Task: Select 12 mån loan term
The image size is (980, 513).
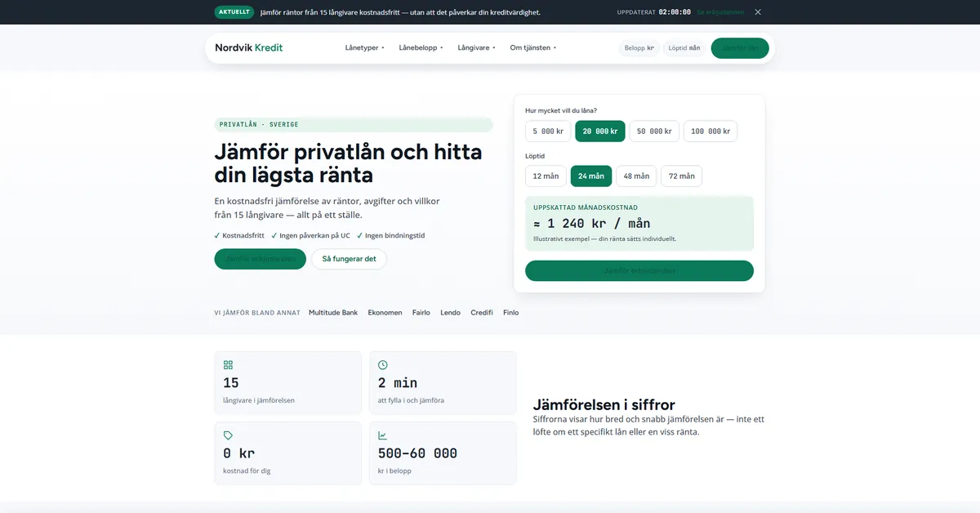Action: tap(546, 176)
